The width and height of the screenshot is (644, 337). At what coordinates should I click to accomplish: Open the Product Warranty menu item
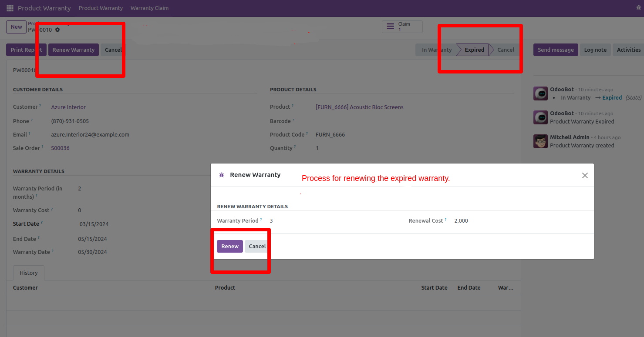tap(101, 8)
